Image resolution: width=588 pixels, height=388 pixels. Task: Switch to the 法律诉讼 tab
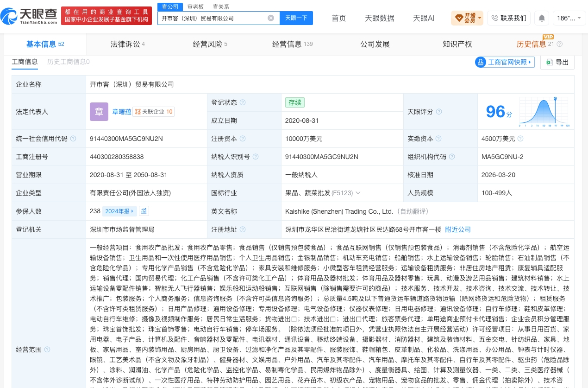click(127, 44)
